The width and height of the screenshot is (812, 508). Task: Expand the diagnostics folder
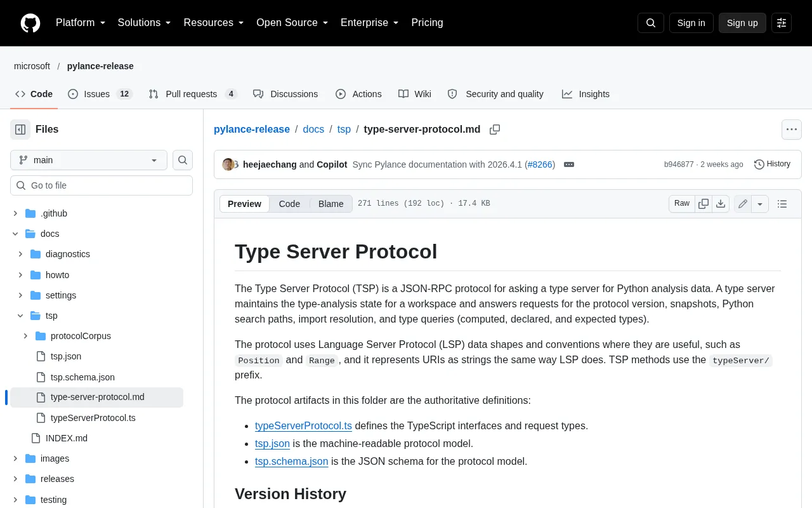tap(21, 254)
